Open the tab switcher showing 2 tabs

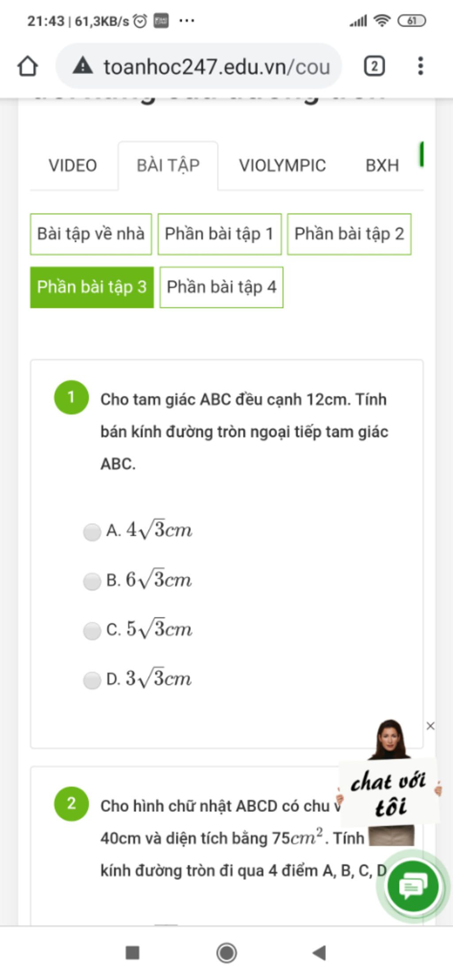tap(374, 66)
